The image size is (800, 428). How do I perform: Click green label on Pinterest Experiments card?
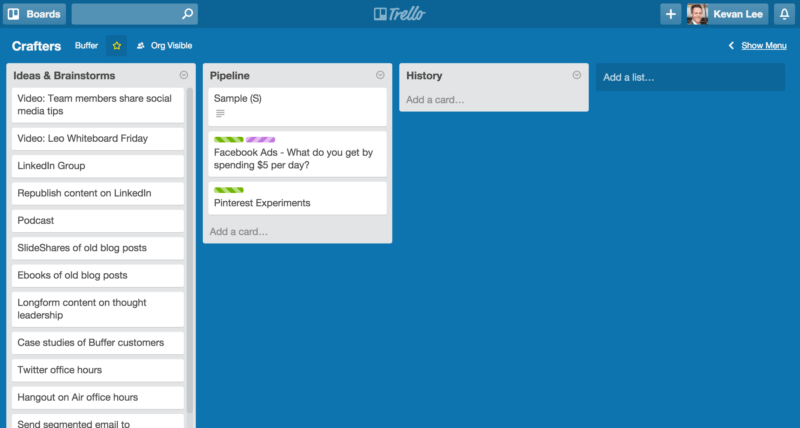pos(229,190)
